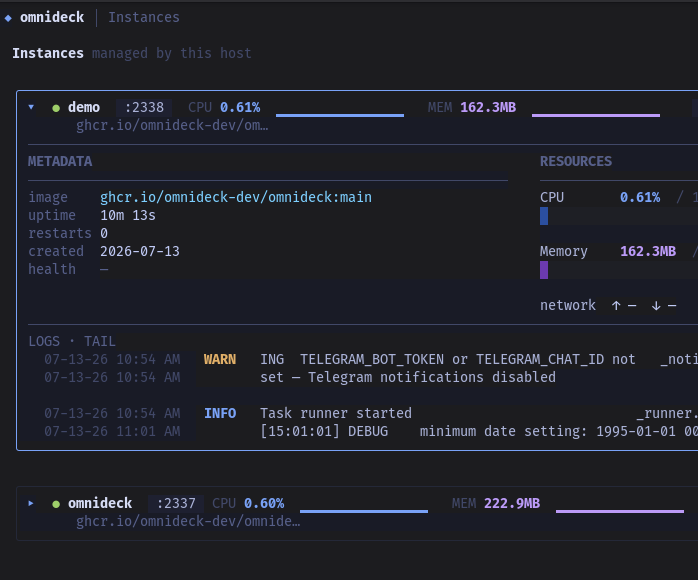This screenshot has width=698, height=580.
Task: Click the demo green status dot
Action: (x=56, y=108)
